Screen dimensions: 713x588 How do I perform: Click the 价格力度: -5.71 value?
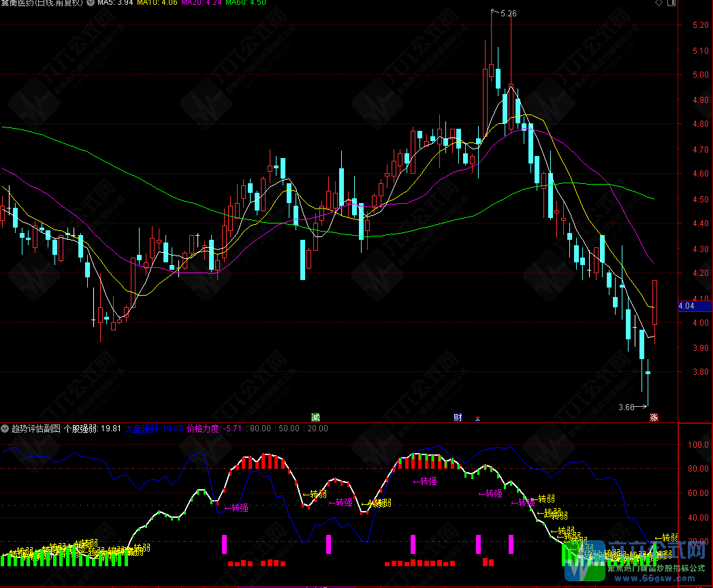pyautogui.click(x=215, y=429)
